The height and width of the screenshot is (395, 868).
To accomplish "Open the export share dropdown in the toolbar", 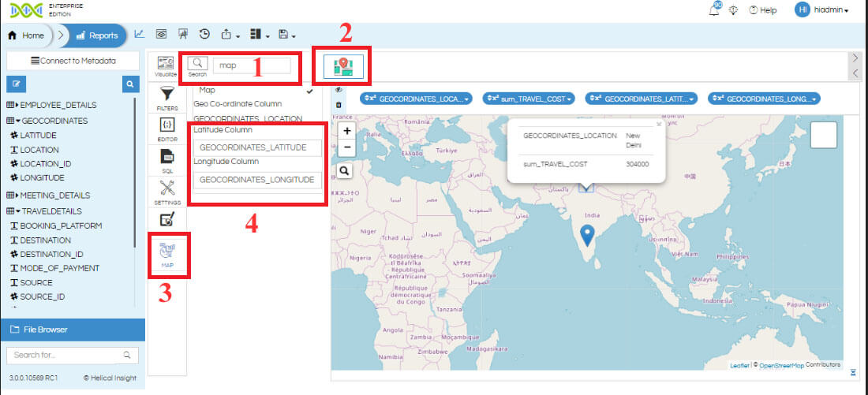I will click(230, 35).
